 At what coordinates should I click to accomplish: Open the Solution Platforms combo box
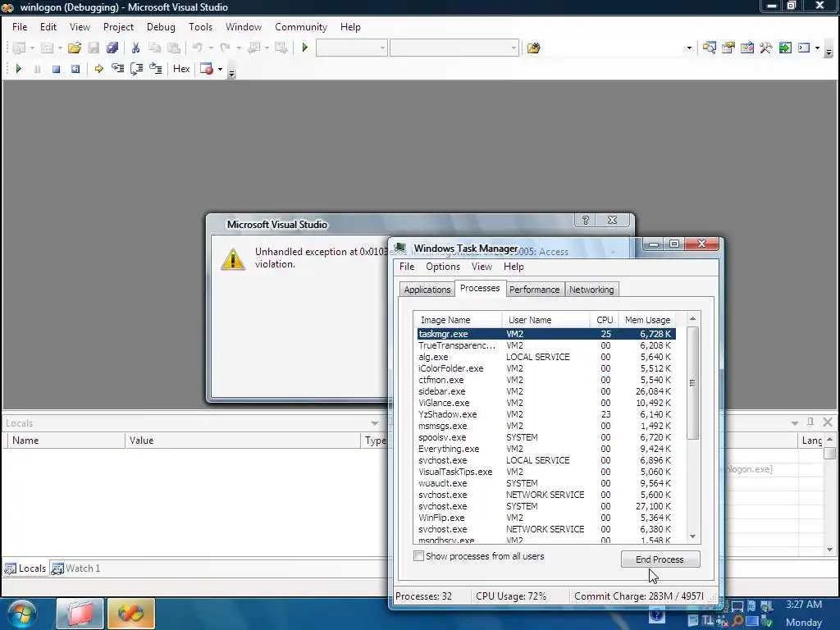pos(454,48)
